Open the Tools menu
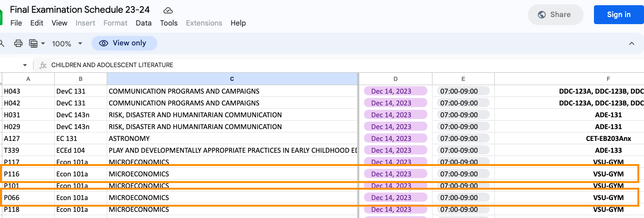This screenshot has height=218, width=644. [x=169, y=23]
